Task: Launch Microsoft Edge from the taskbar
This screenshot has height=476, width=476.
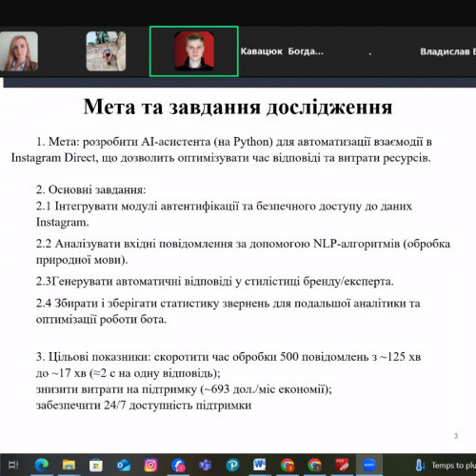Action: (x=42, y=466)
